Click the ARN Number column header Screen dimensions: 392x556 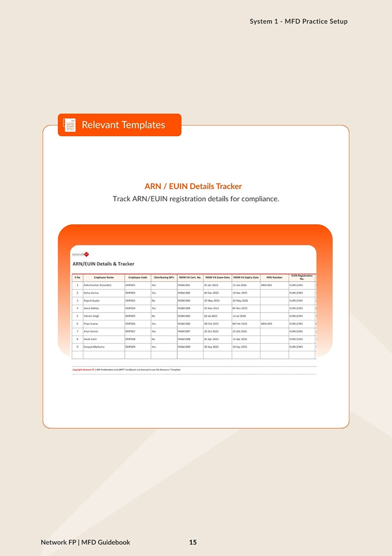pos(274,277)
